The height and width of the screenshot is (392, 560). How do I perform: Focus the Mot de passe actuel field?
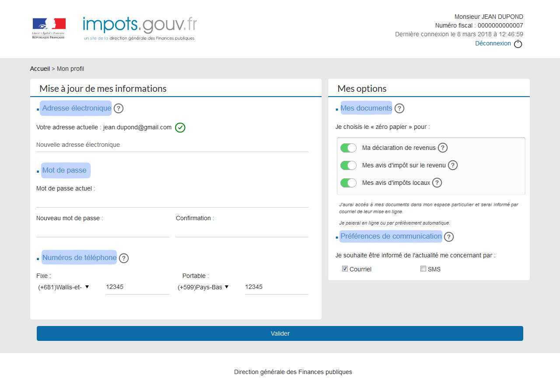(x=172, y=201)
